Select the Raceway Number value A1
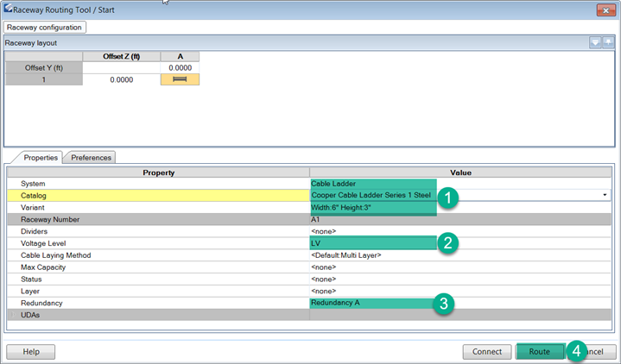 (x=315, y=219)
